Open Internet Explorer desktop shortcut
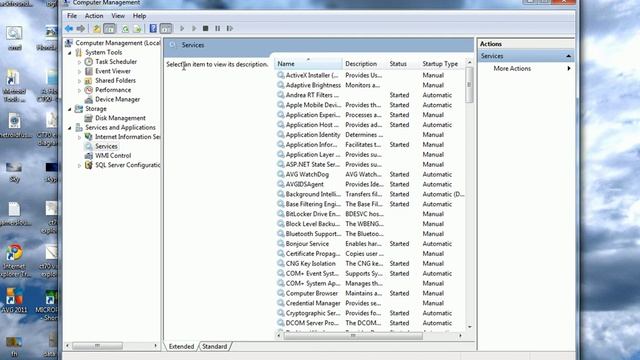This screenshot has width=640, height=360. pyautogui.click(x=14, y=261)
